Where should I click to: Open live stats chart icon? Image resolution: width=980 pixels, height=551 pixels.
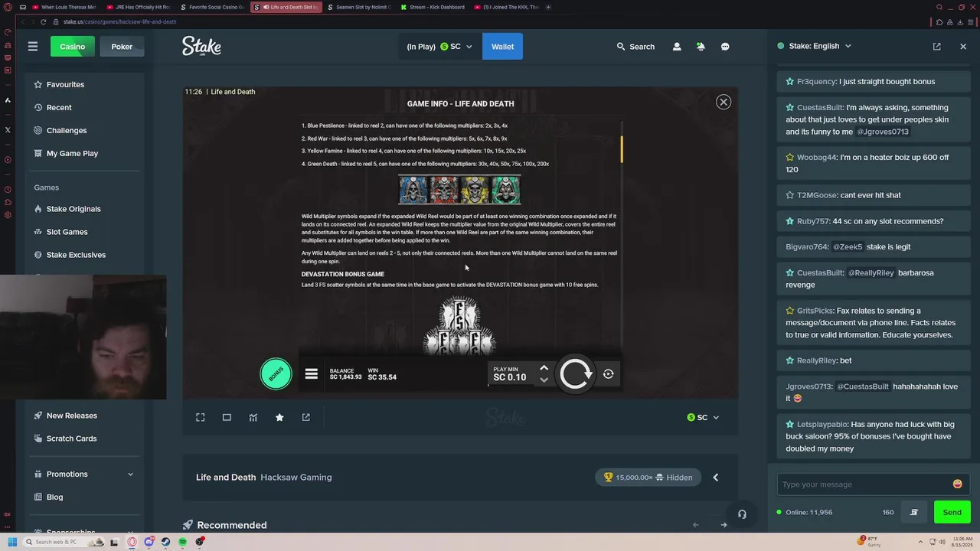(253, 417)
